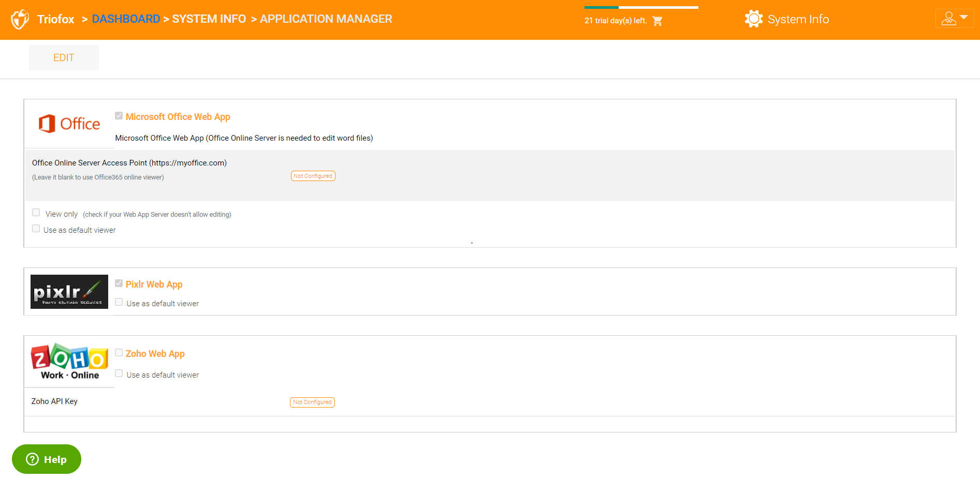The height and width of the screenshot is (479, 980).
Task: Open the user account menu icon
Action: (x=955, y=19)
